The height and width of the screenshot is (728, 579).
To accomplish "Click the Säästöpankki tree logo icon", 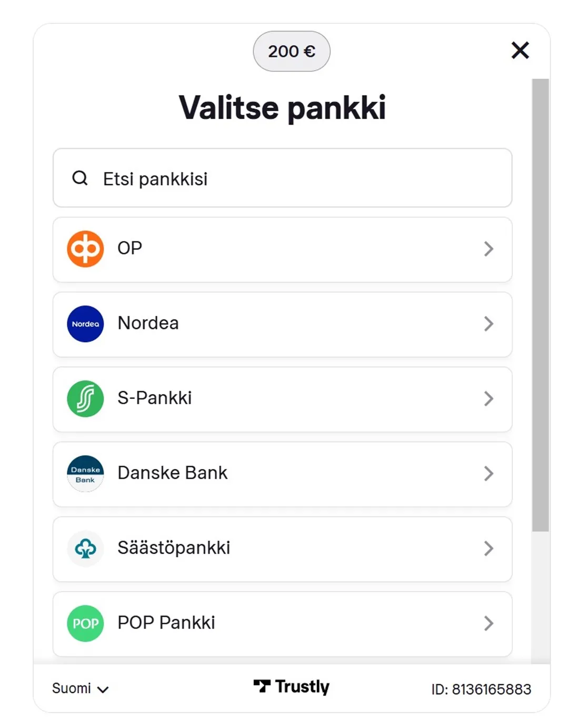I will coord(85,549).
